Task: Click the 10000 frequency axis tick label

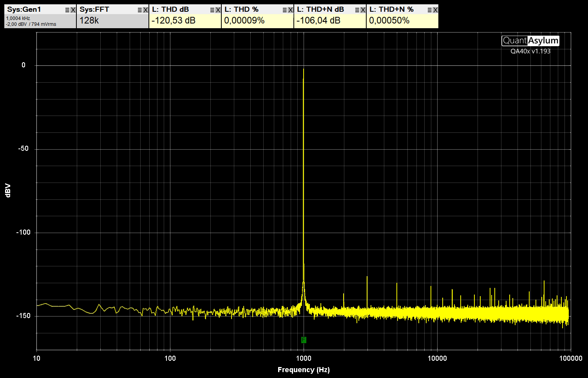Action: point(437,358)
